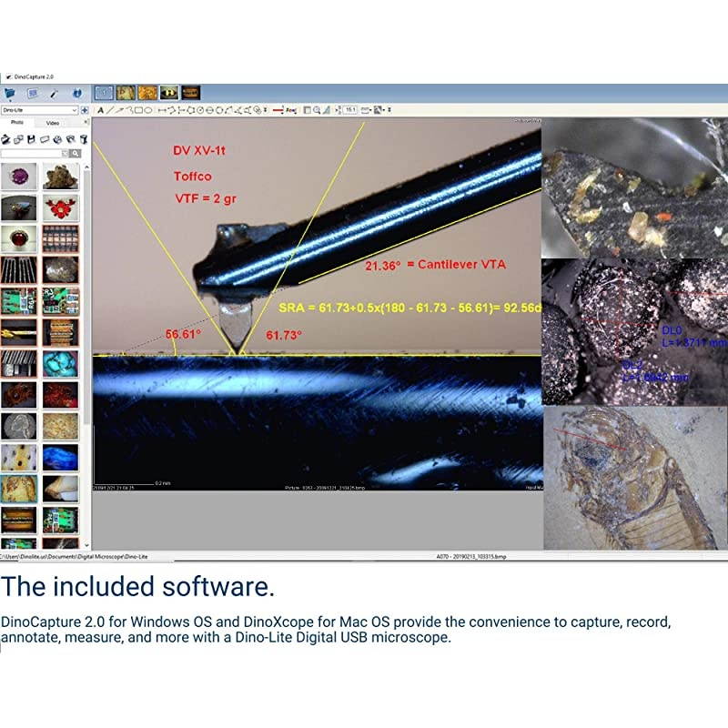Select the second image tab thumbnail at top

pos(125,92)
